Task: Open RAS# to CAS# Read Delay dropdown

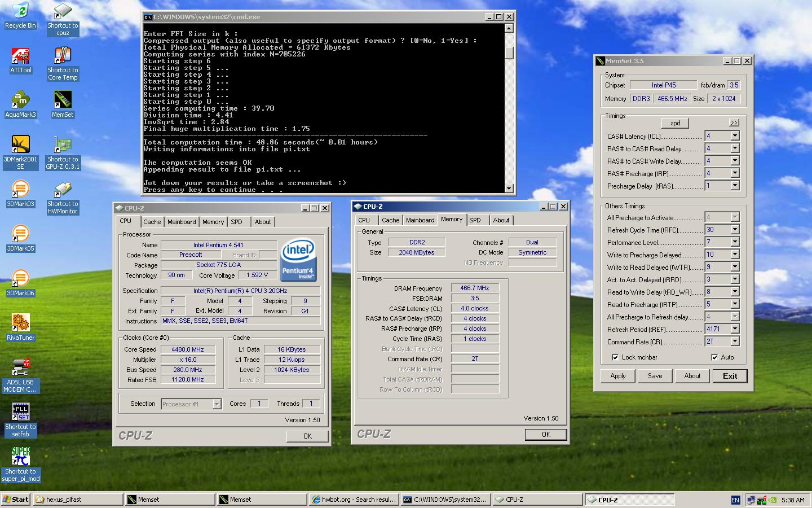Action: (x=735, y=148)
